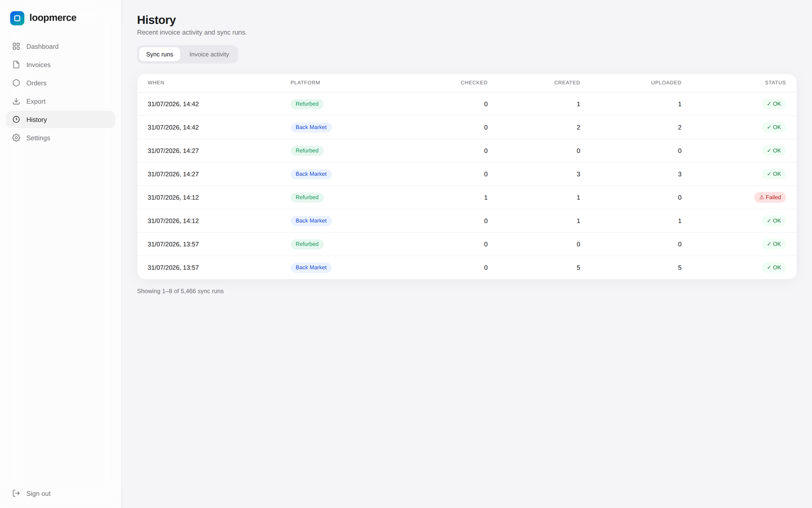Screen dimensions: 812x508
Task: Click checked count 1 in the Failed row
Action: coord(486,198)
